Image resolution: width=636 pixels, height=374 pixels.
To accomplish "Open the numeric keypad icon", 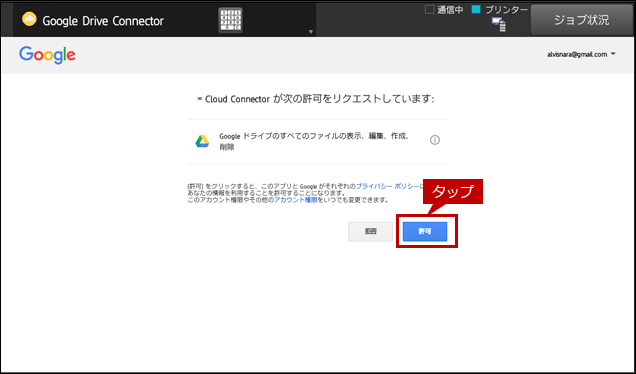I will (x=230, y=20).
